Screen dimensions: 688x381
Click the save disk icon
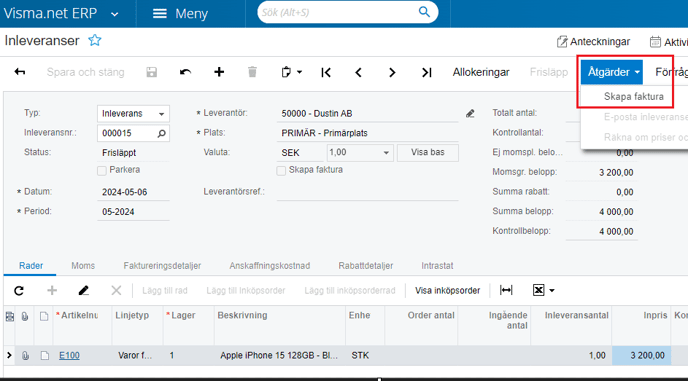coord(151,72)
